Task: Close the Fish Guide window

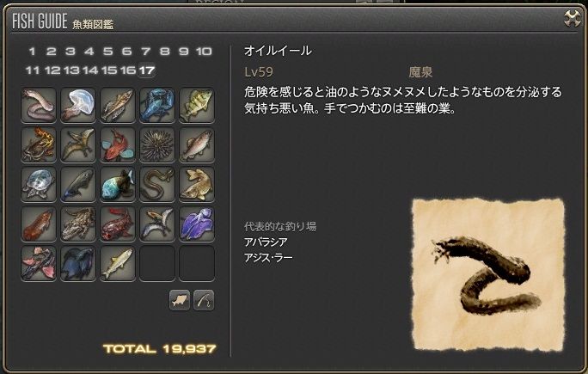Action: click(x=573, y=18)
